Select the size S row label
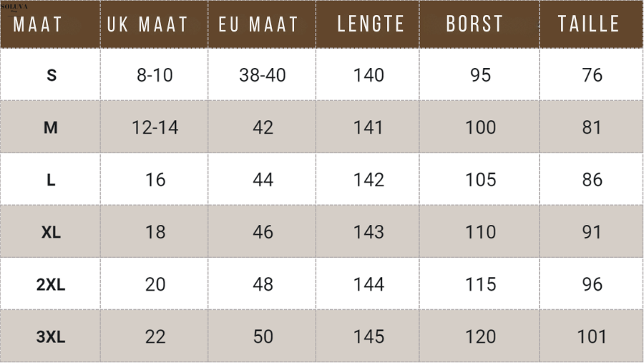Viewport: 644px width, 363px height. click(x=51, y=75)
